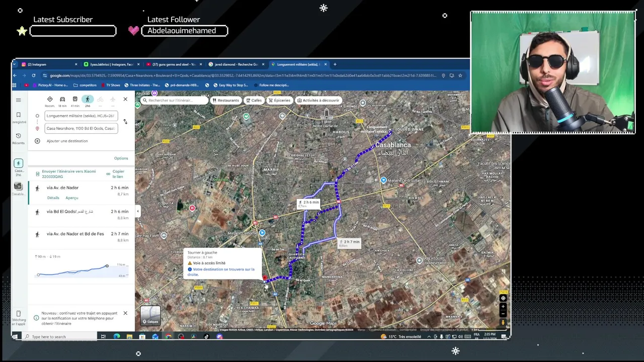Select the recommended travel mode icon
Screen dimensions: 644x362
(50, 100)
